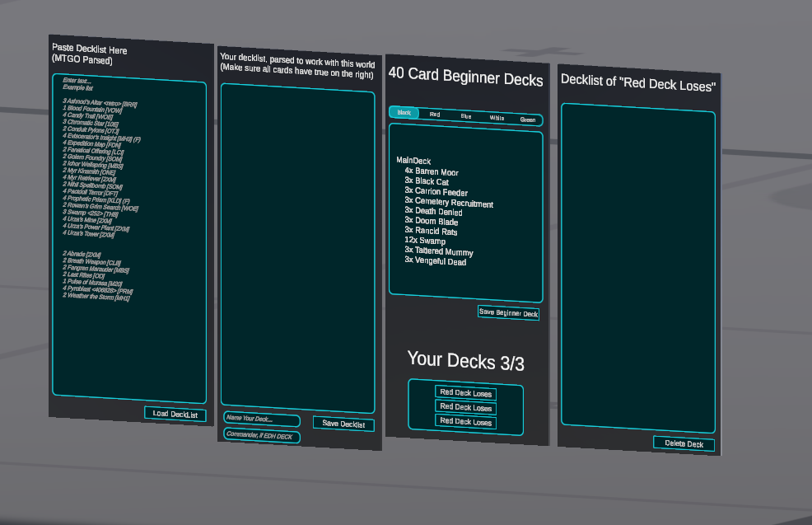Select the bottom Red Deck Loses entry

click(465, 422)
